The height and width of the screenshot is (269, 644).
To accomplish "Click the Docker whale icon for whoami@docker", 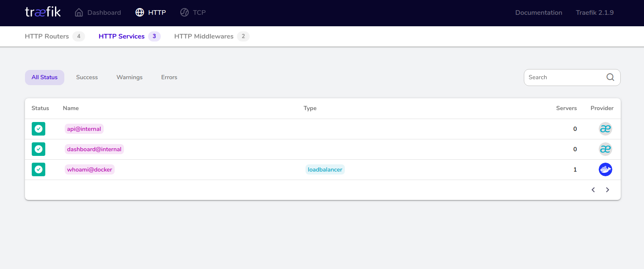I will coord(605,169).
